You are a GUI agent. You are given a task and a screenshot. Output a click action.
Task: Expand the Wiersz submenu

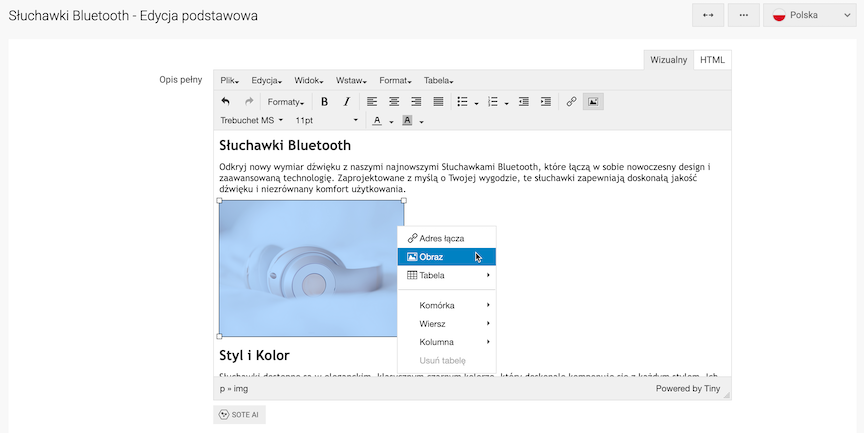point(447,323)
